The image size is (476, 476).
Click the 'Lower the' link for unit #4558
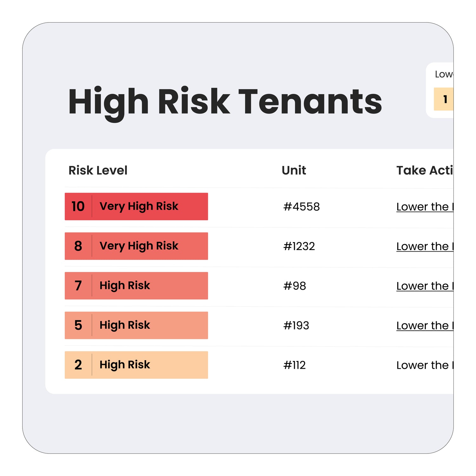(x=425, y=207)
